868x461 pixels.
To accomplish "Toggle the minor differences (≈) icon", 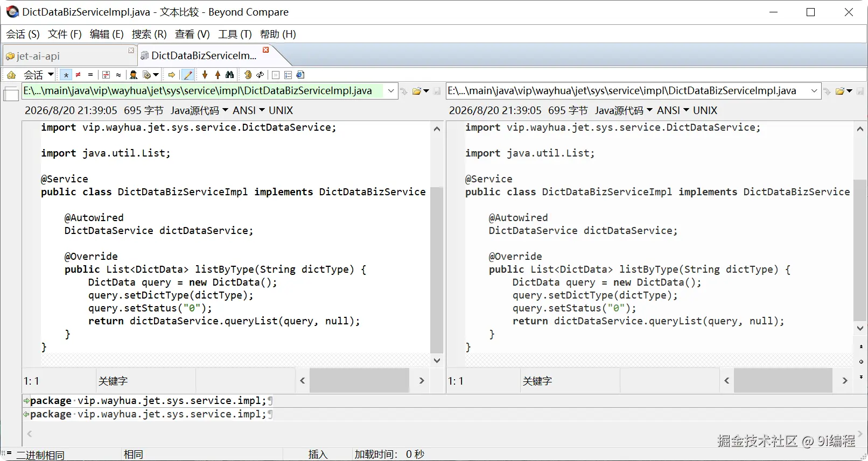I will pyautogui.click(x=118, y=75).
